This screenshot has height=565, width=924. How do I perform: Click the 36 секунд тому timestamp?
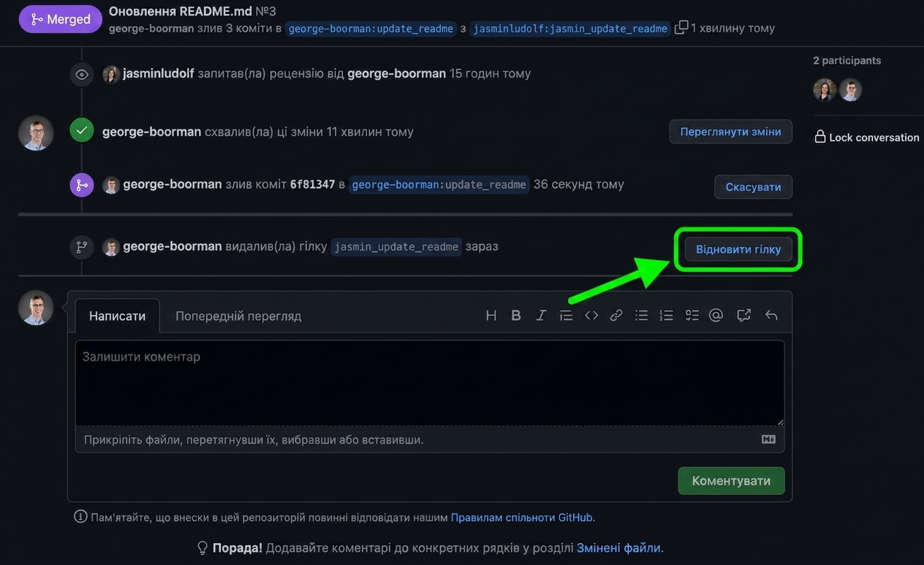tap(579, 184)
